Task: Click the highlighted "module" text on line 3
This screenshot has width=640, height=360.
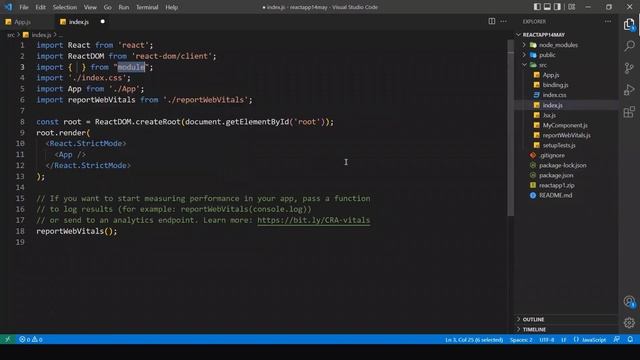Action: coord(131,67)
